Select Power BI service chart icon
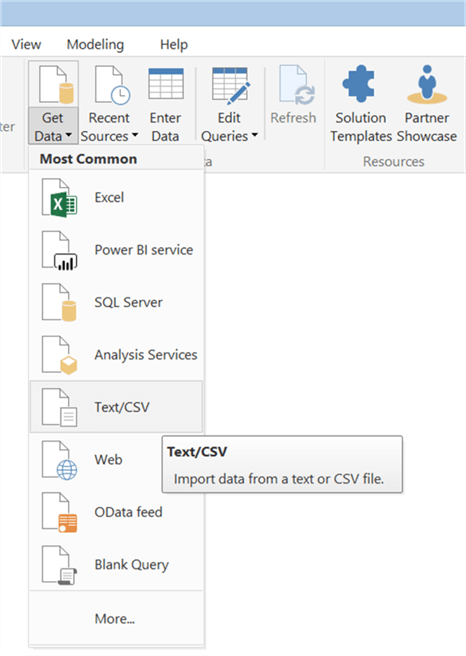Screen dimensions: 466x656 point(59,251)
